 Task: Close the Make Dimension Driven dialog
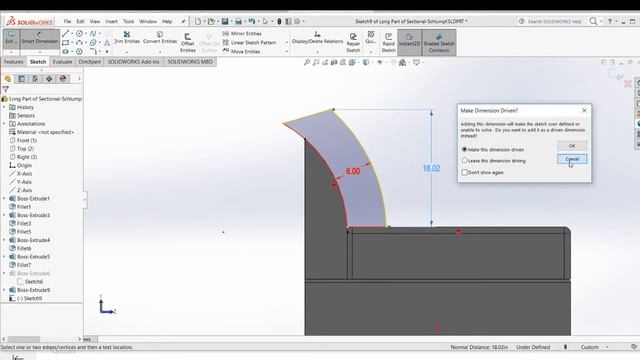click(584, 110)
